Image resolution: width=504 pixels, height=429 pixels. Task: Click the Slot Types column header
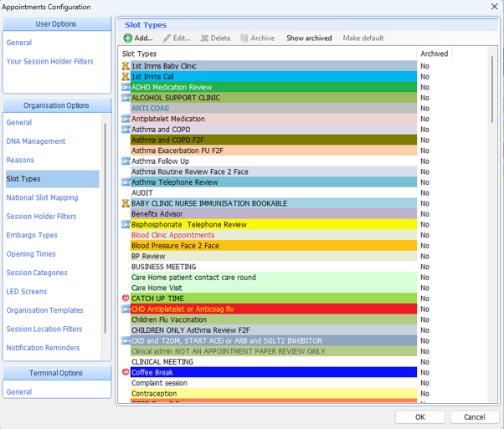click(x=269, y=54)
